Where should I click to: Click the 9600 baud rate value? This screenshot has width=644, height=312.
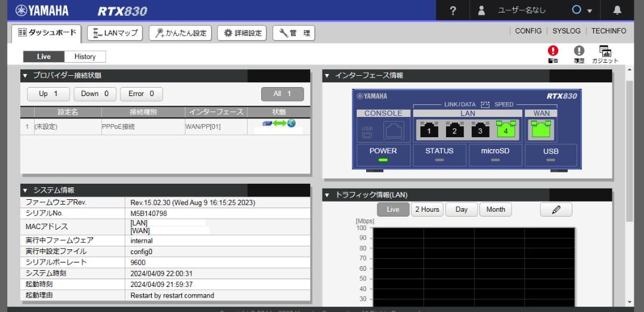[138, 262]
